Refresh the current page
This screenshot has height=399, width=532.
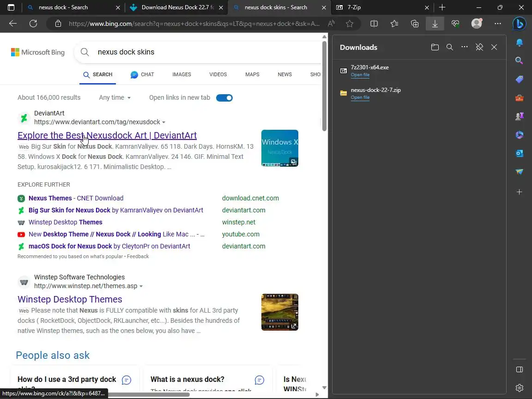point(33,24)
